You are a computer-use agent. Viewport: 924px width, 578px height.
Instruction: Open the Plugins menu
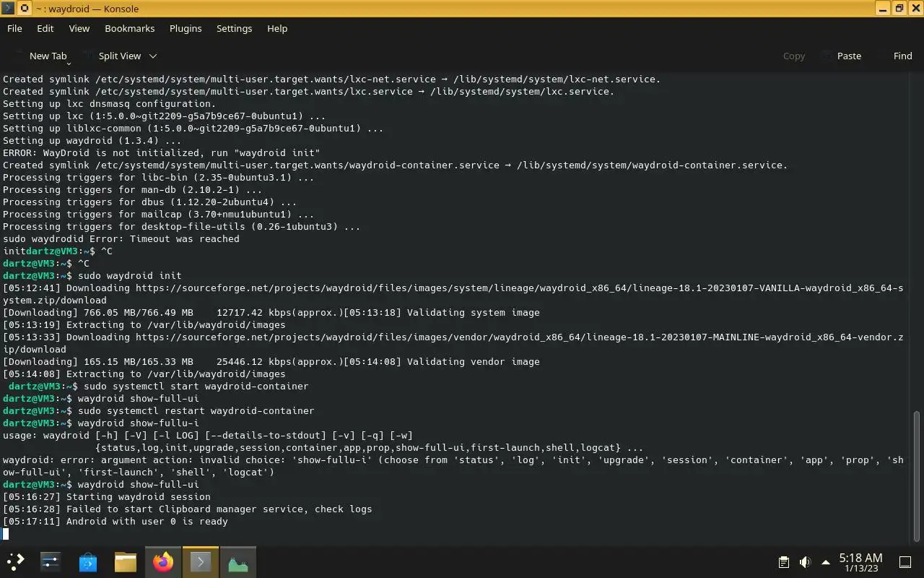(186, 28)
